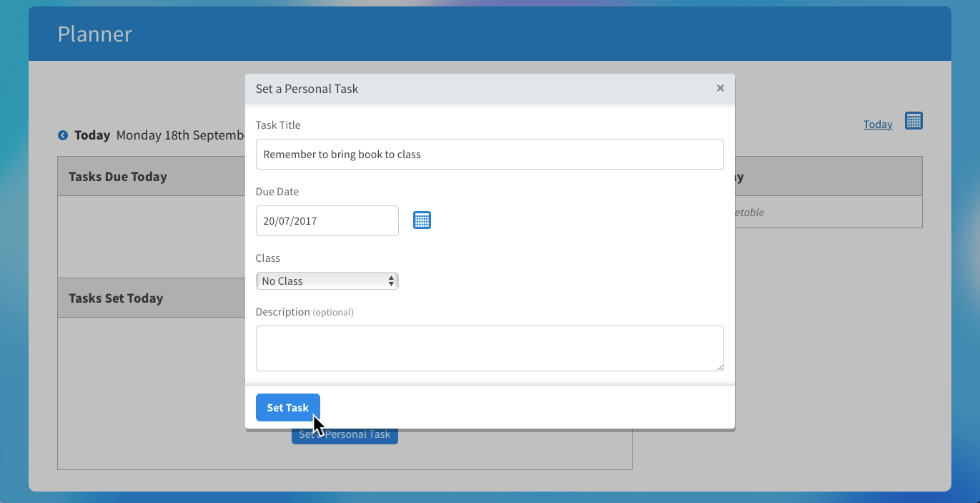Viewport: 980px width, 503px height.
Task: Click the Due Date text box showing 20/07/2017
Action: pos(327,220)
